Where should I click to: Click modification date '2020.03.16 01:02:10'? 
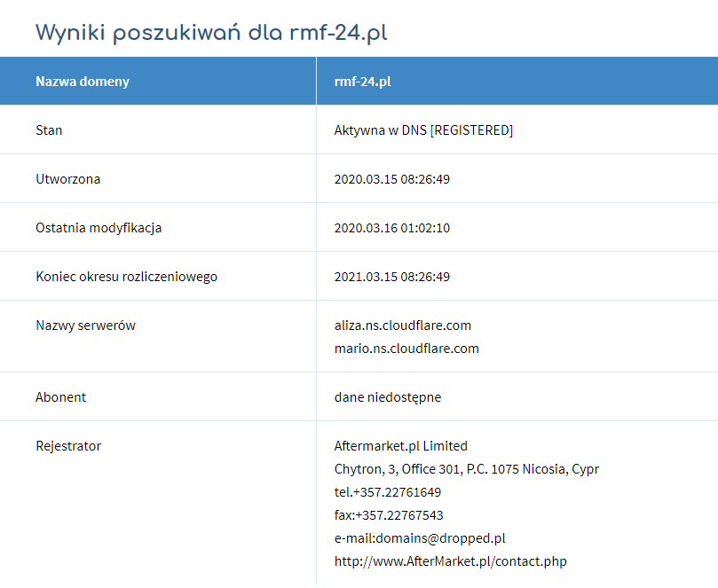(x=392, y=228)
